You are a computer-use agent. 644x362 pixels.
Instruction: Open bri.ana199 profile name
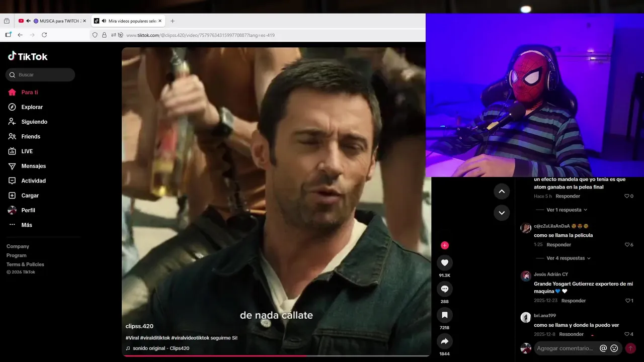545,316
